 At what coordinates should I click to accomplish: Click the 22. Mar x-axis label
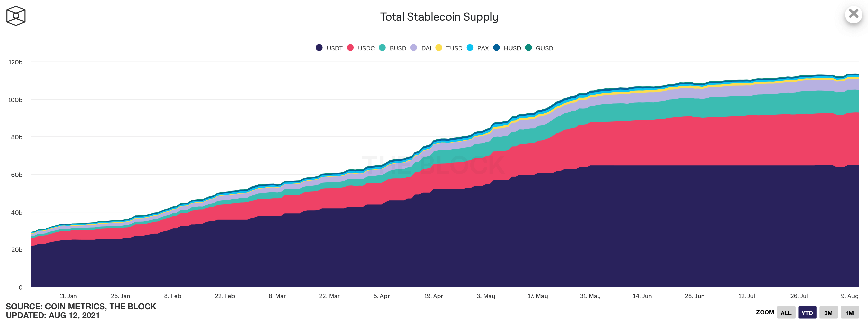(x=329, y=296)
